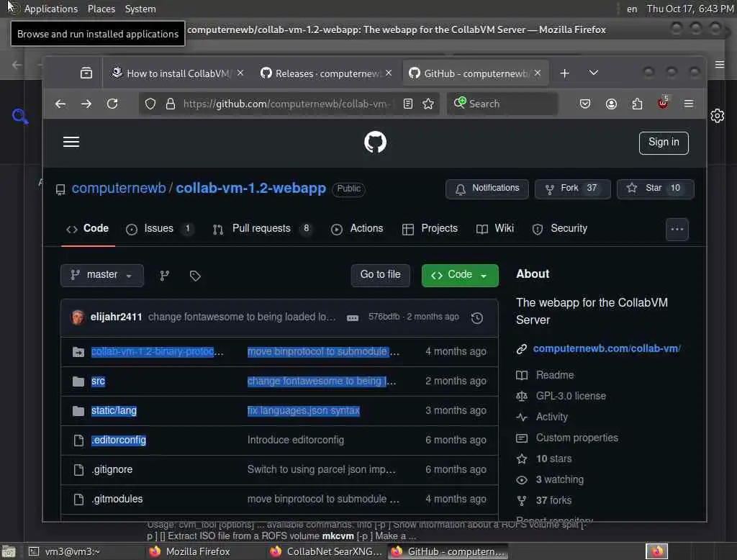The height and width of the screenshot is (560, 737).
Task: Open the repository Wiki tab
Action: click(x=495, y=228)
